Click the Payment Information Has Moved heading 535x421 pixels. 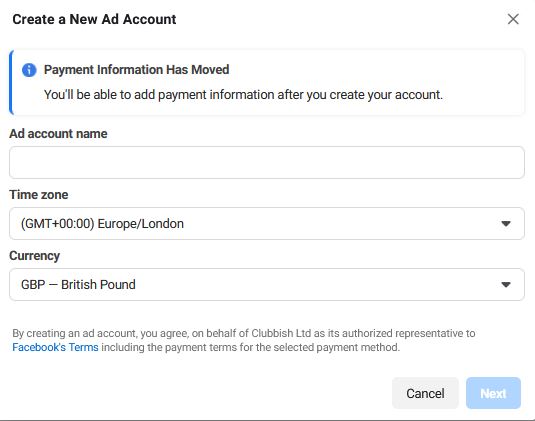point(136,70)
